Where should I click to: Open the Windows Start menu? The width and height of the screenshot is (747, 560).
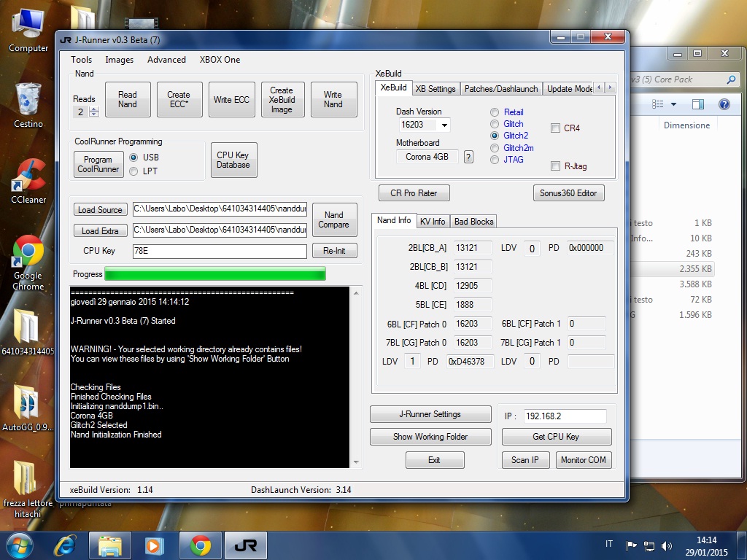click(19, 545)
